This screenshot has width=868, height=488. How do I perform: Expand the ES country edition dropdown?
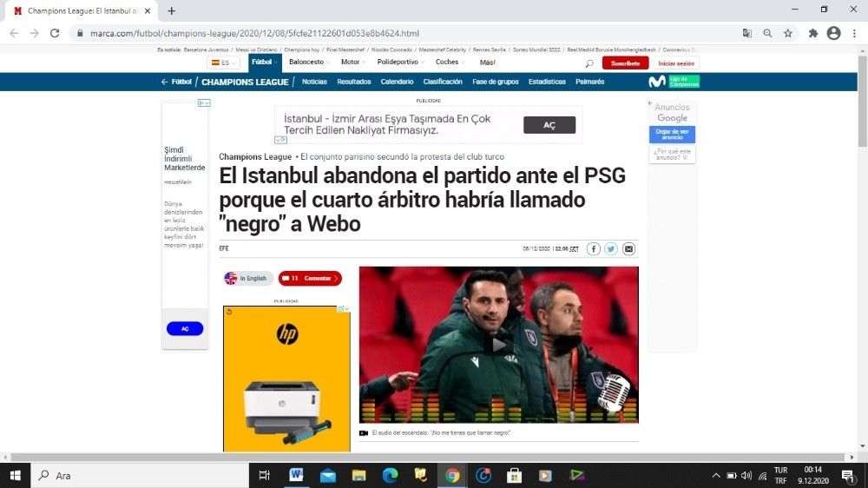point(224,63)
